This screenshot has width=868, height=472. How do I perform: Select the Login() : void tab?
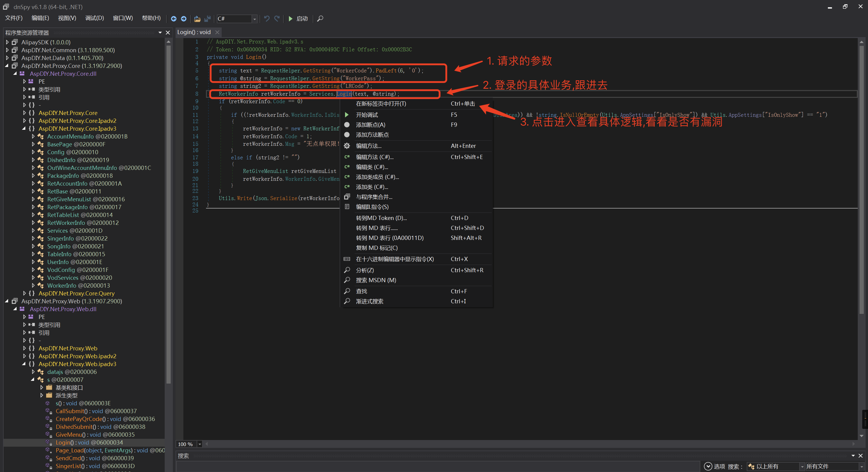click(194, 32)
